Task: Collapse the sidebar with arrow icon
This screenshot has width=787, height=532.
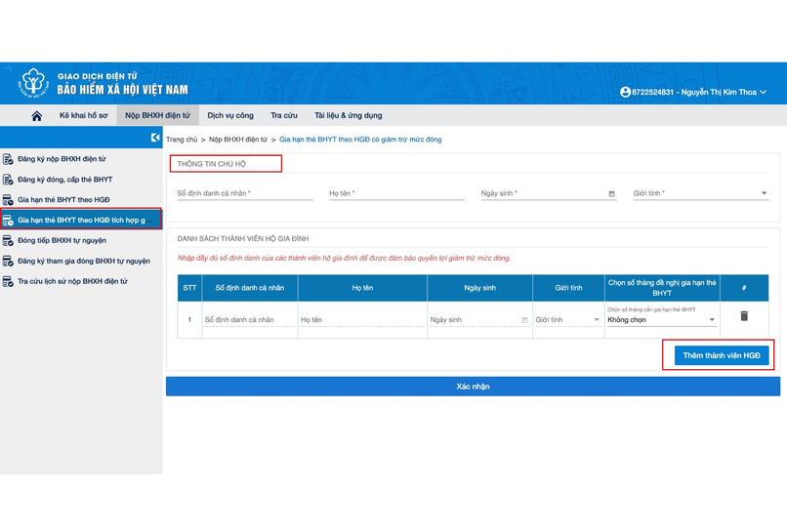Action: pos(155,137)
